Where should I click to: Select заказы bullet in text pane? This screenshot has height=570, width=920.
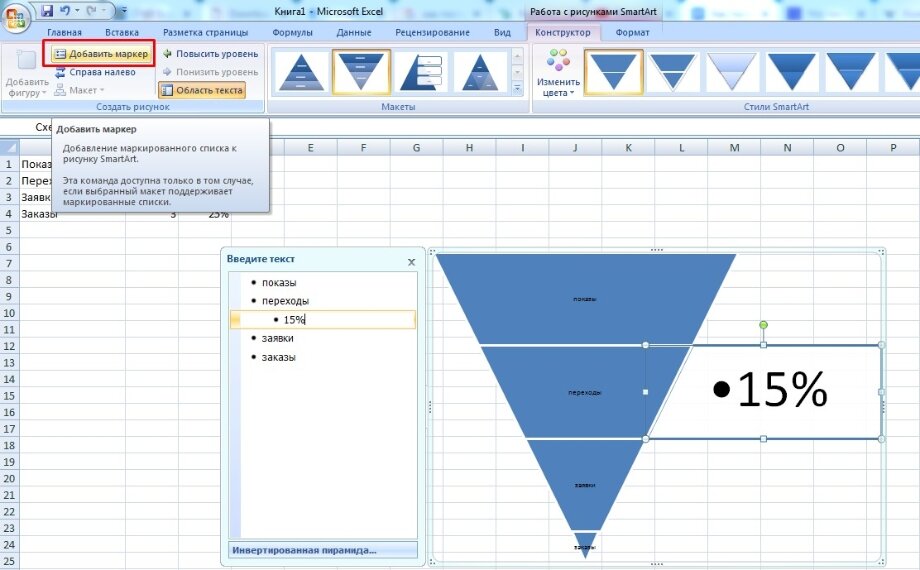[x=279, y=357]
